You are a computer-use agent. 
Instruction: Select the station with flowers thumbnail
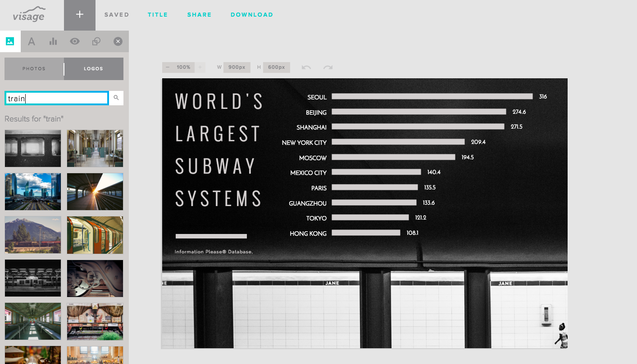pyautogui.click(x=95, y=321)
